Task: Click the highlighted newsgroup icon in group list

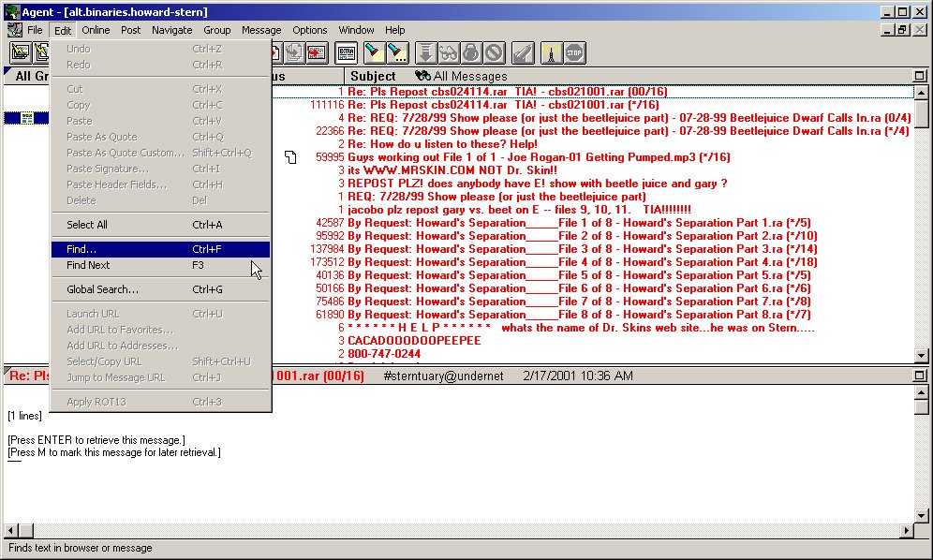Action: pyautogui.click(x=27, y=118)
